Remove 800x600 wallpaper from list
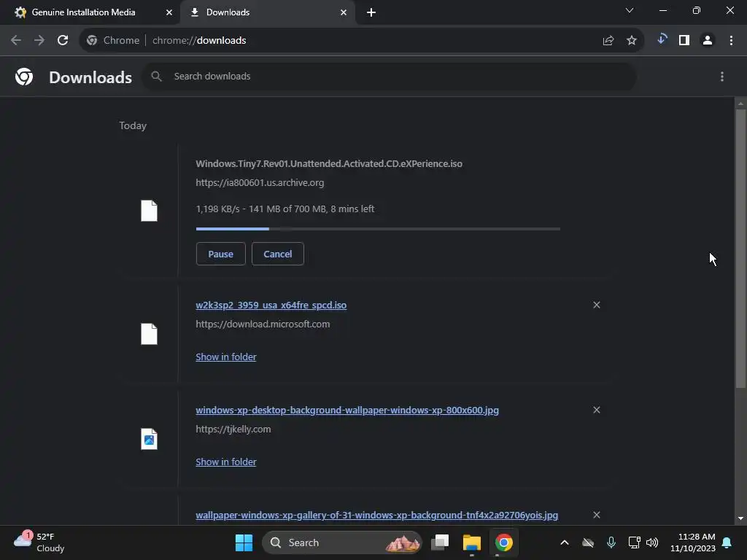 click(597, 410)
